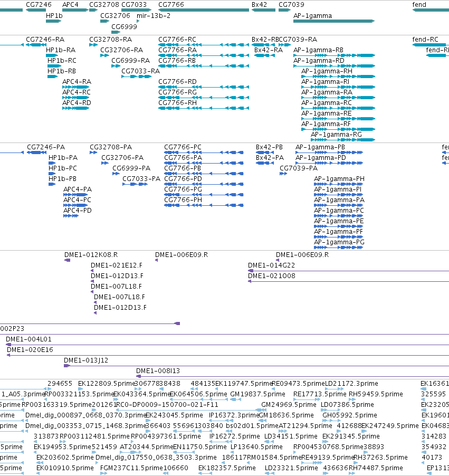Image resolution: width=449 pixels, height=476 pixels.
Task: Click the CG7246 gene label
Action: pos(39,5)
